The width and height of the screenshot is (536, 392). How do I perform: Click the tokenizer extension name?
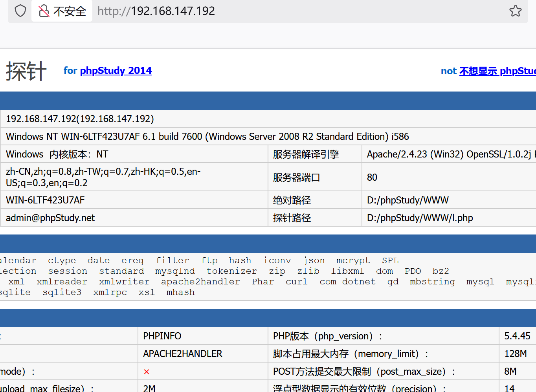point(232,271)
